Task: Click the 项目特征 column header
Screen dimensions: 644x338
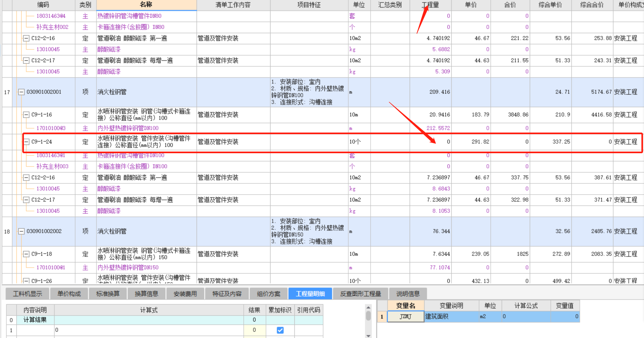Action: coord(309,5)
